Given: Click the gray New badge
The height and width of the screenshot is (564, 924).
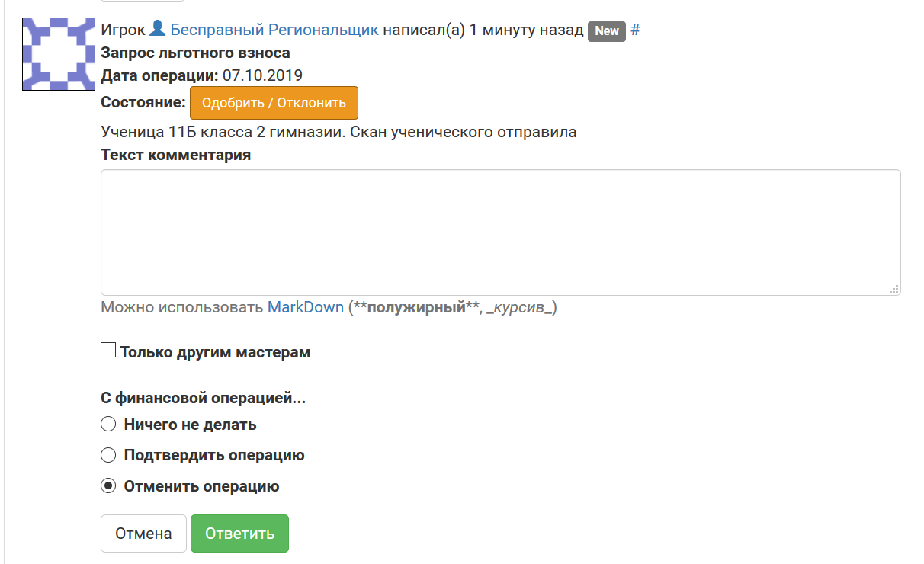Looking at the screenshot, I should click(x=606, y=31).
